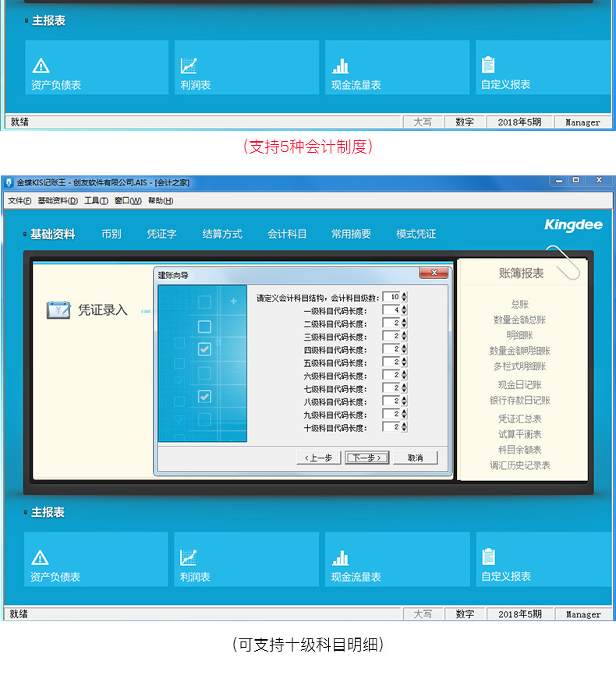Increase 二级科目代码长度 with its up arrow
Image resolution: width=616 pixels, height=682 pixels.
[405, 320]
